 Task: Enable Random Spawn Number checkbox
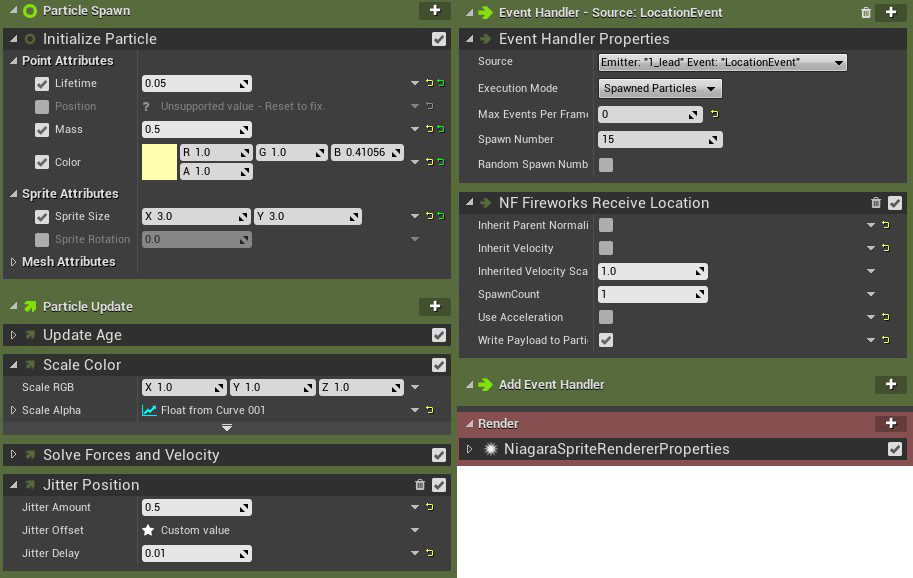click(606, 165)
